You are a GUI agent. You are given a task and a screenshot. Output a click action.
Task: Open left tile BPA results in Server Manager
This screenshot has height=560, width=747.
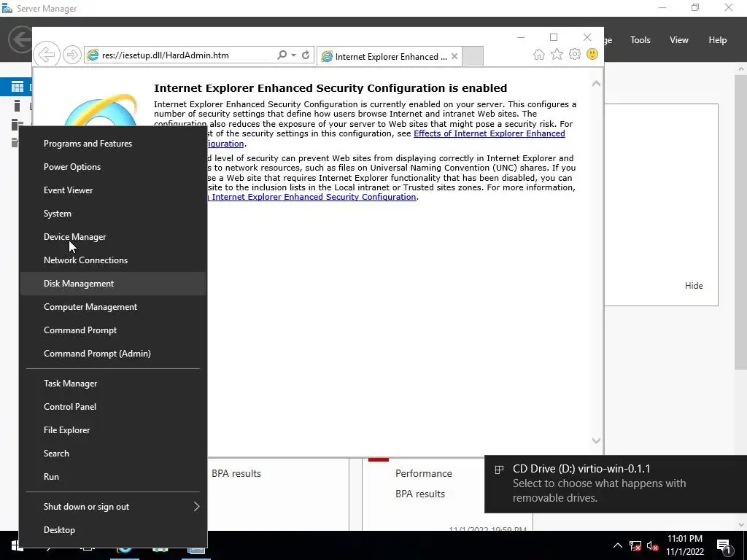click(236, 473)
